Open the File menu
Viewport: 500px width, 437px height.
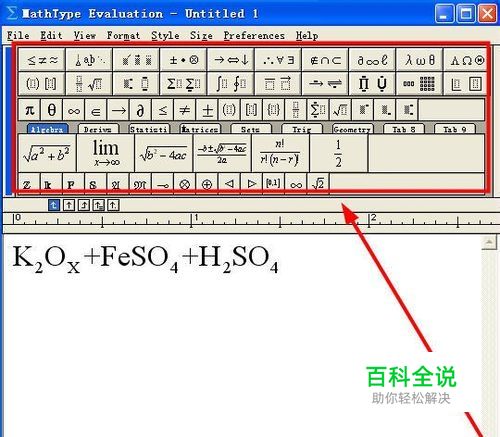click(x=18, y=35)
